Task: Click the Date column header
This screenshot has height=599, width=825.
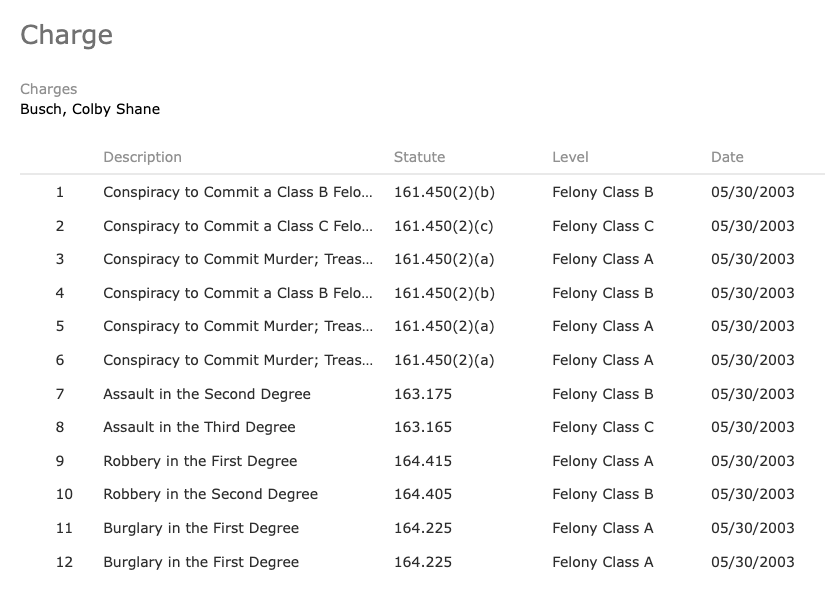Action: tap(727, 157)
